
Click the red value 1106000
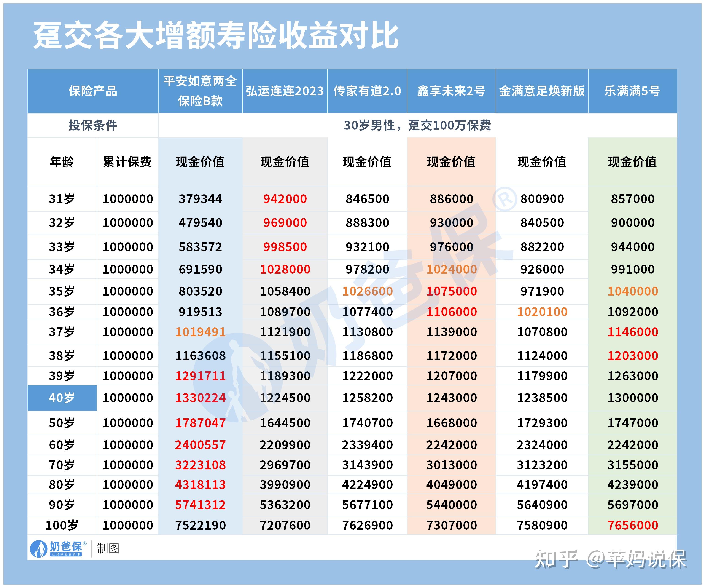click(452, 312)
